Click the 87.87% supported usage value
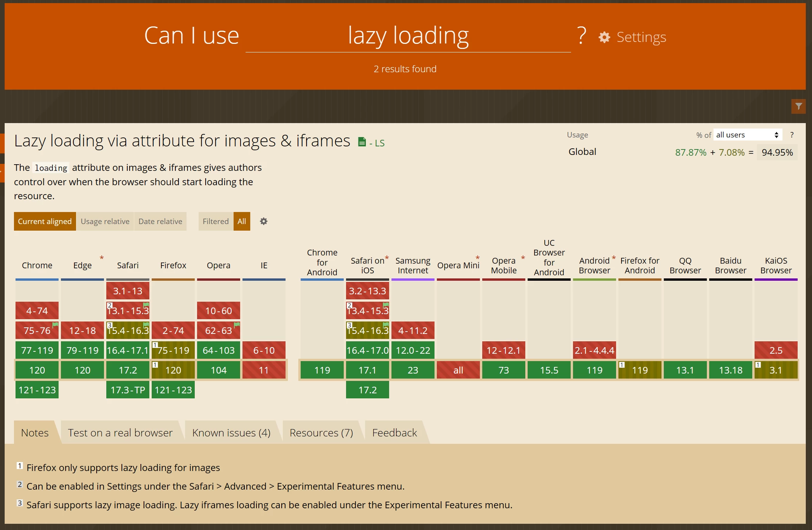 pos(691,152)
